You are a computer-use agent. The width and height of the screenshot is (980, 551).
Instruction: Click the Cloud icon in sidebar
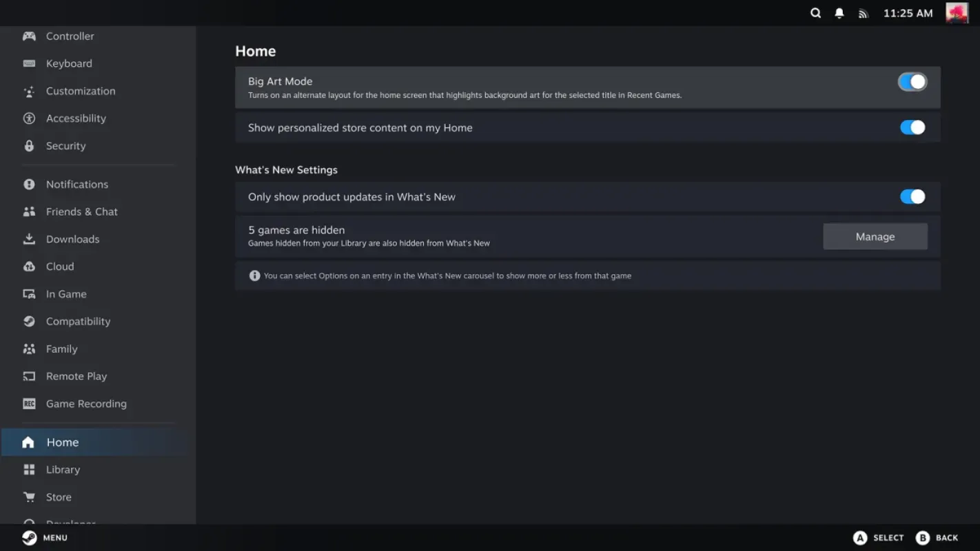29,267
